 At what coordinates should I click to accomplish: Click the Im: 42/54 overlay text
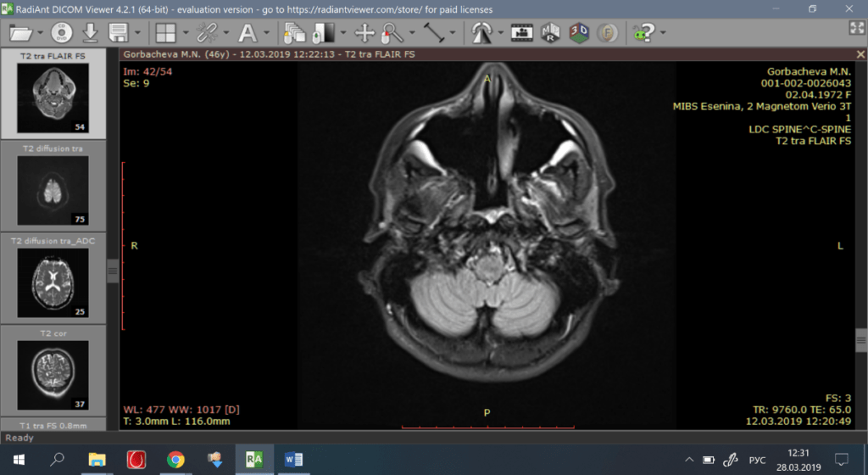point(147,71)
